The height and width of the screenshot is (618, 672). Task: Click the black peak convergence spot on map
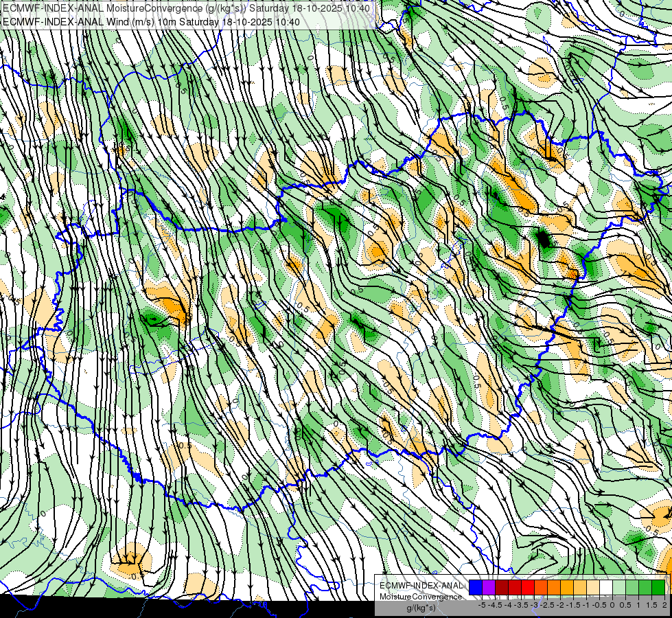pyautogui.click(x=544, y=239)
